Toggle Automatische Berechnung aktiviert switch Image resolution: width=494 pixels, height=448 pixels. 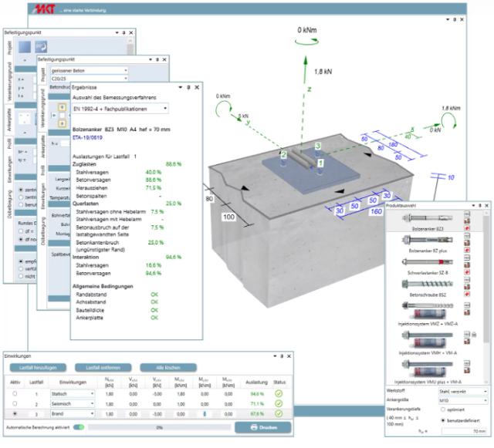pyautogui.click(x=78, y=426)
